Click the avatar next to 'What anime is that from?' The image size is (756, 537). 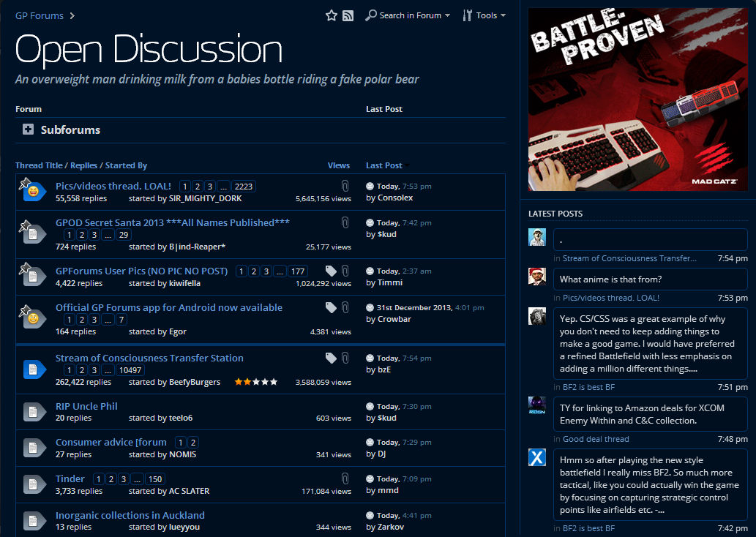point(536,276)
